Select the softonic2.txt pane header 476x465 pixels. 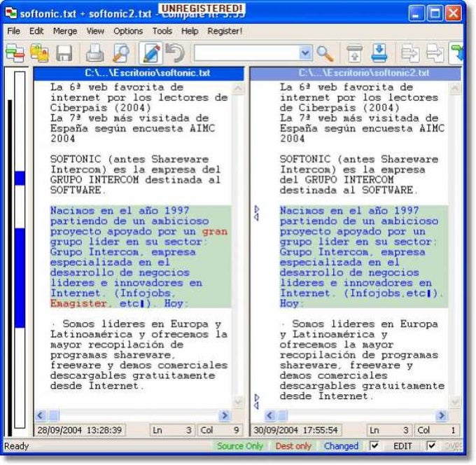pyautogui.click(x=356, y=74)
